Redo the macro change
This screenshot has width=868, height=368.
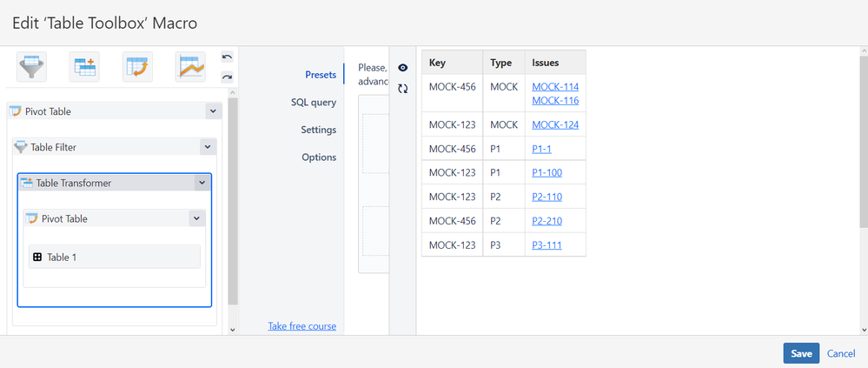click(227, 77)
